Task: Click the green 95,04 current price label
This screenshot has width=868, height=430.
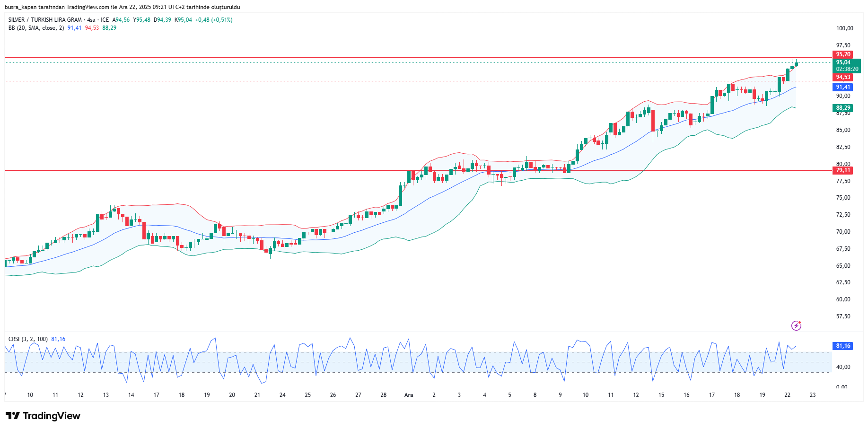Action: [x=843, y=62]
